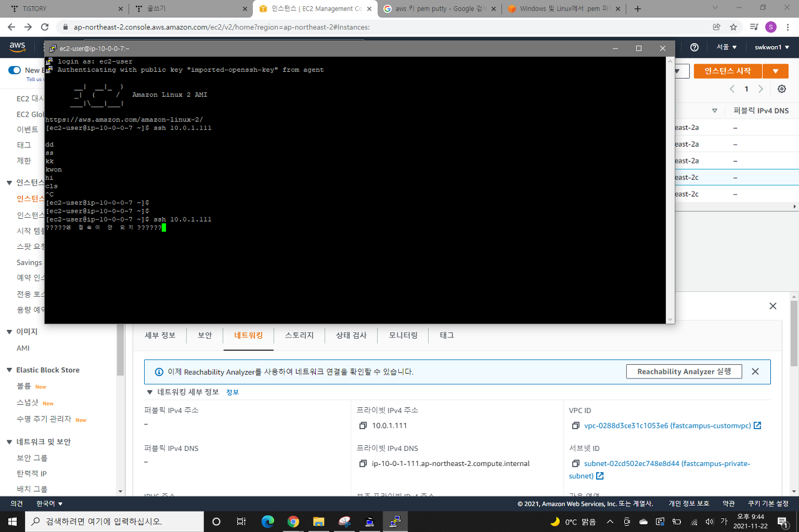The height and width of the screenshot is (532, 799).
Task: Bookmark this page with star icon
Action: [733, 27]
